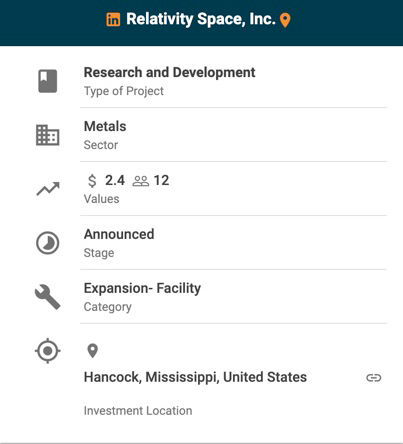Screen dimensions: 403x444
Task: Select the building icon next to Sector
Action: 48,135
